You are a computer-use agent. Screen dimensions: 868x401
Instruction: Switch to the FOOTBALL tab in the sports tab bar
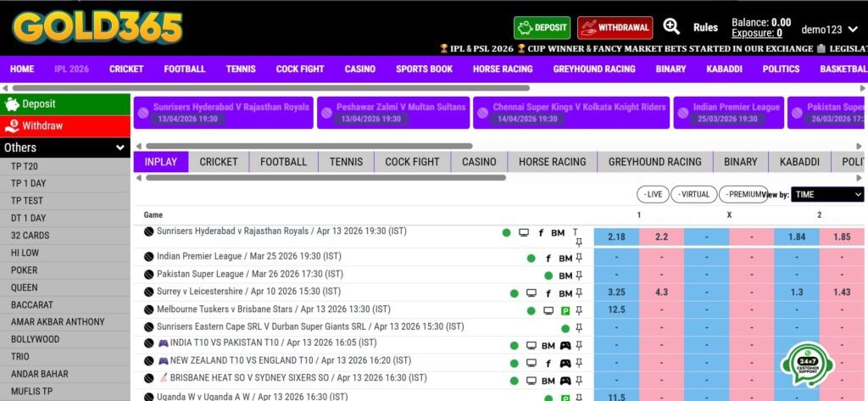(x=283, y=162)
